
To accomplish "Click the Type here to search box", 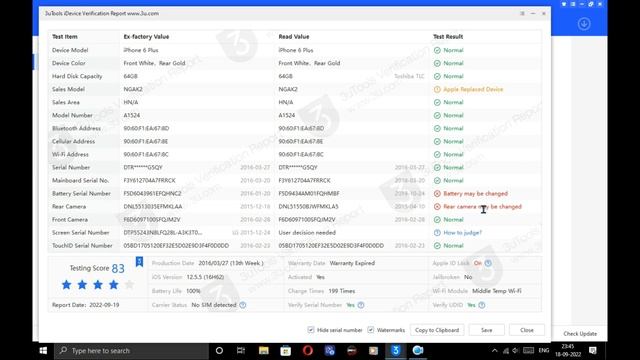I will 131,351.
